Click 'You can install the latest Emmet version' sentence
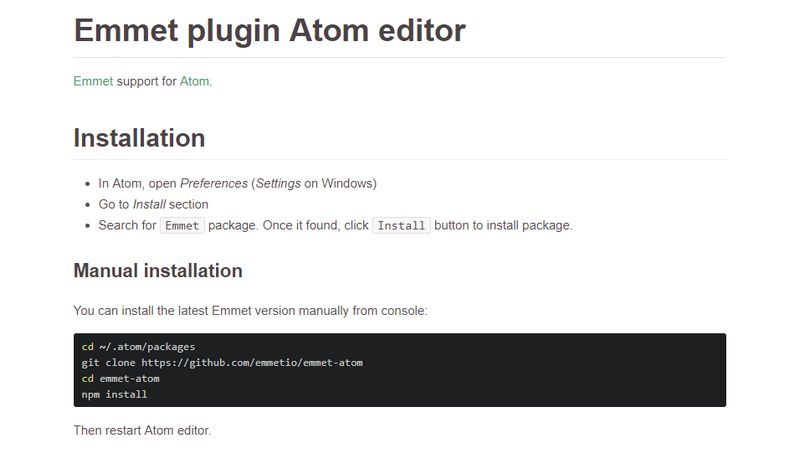Screen dimensions: 800x464 click(x=251, y=311)
